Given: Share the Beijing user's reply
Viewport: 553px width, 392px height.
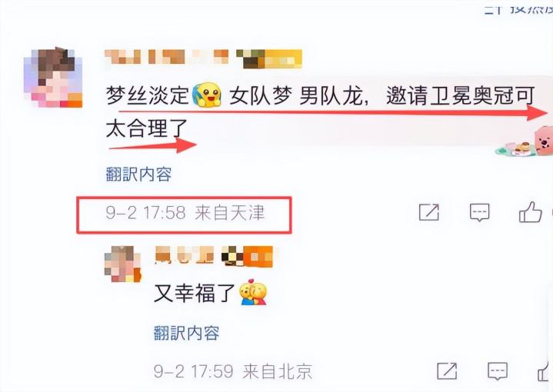Looking at the screenshot, I should pos(447,370).
